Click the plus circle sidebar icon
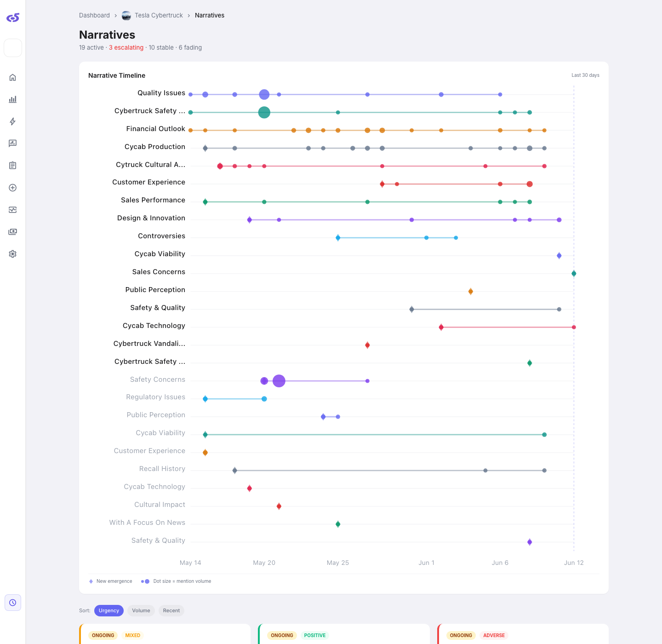Viewport: 662px width, 644px height. 13,188
